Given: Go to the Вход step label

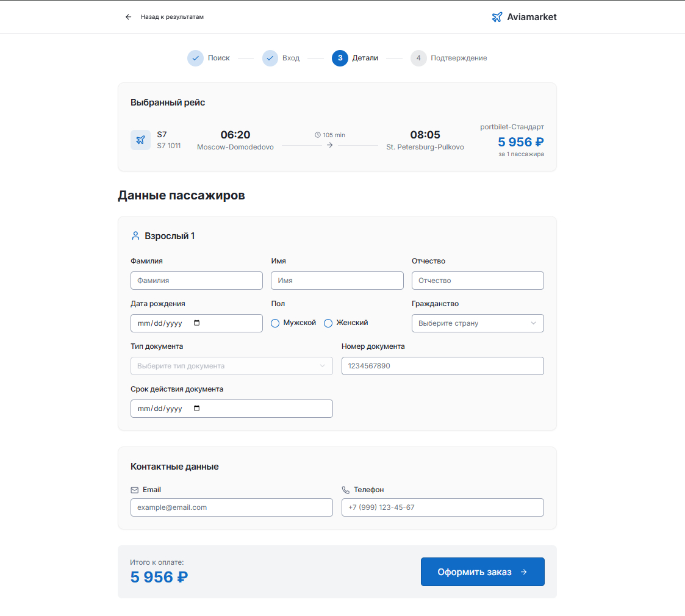Looking at the screenshot, I should (x=291, y=58).
